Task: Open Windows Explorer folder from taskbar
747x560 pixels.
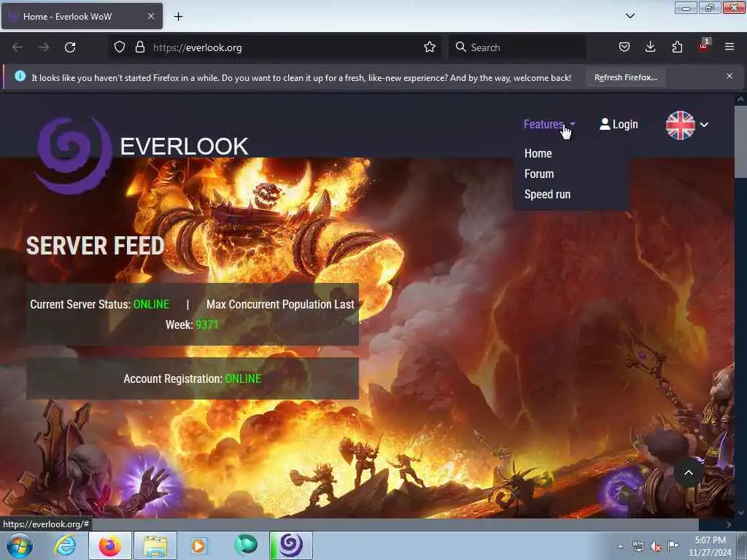Action: (155, 545)
